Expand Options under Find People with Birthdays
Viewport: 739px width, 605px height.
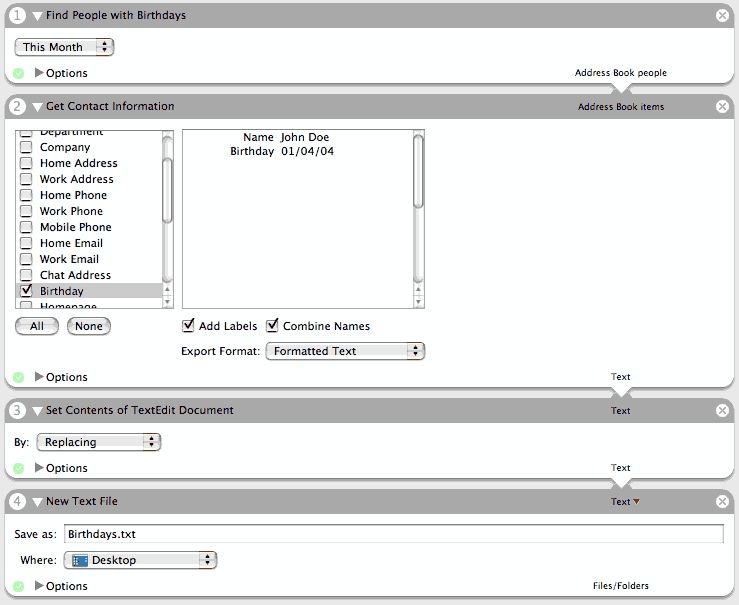click(39, 73)
